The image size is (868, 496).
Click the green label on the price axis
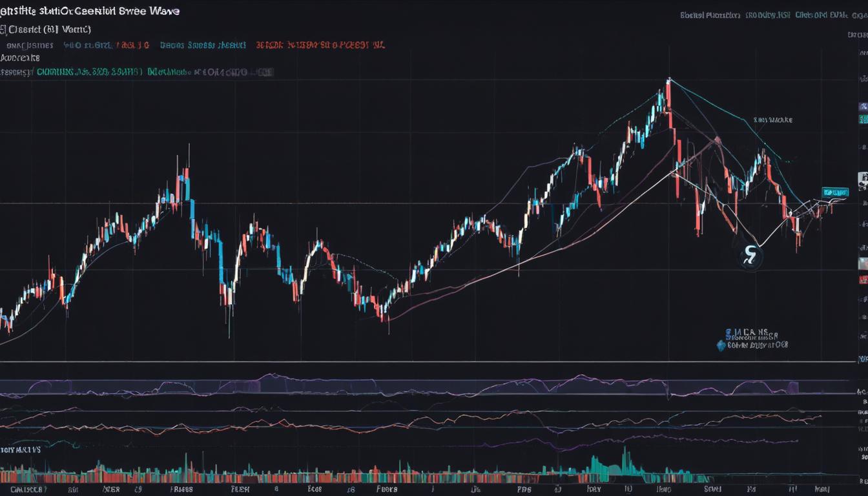(863, 119)
